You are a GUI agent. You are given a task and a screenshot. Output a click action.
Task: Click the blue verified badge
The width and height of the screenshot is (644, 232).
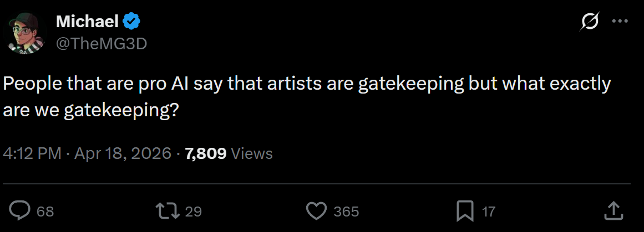pos(131,22)
